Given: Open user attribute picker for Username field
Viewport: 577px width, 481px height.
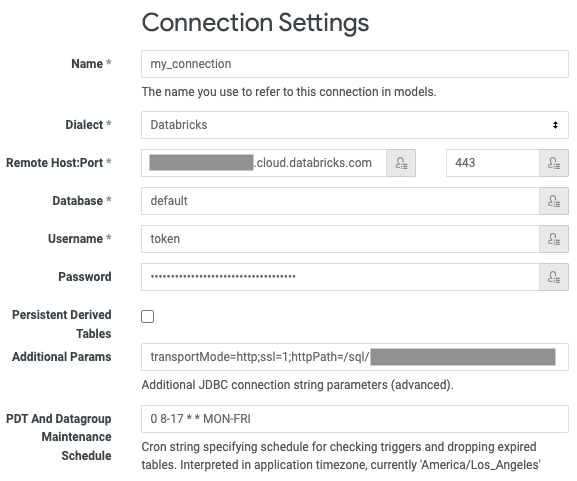Looking at the screenshot, I should (x=554, y=239).
